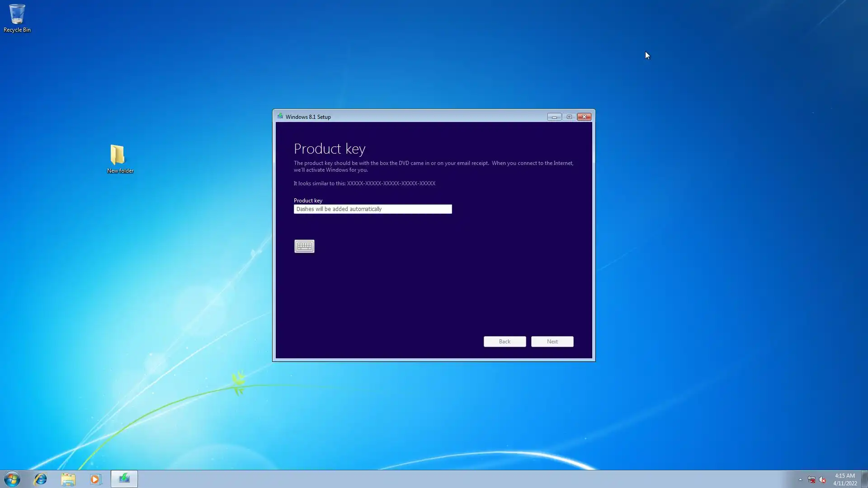Open Windows Explorer from taskbar
The image size is (868, 488).
(x=68, y=479)
